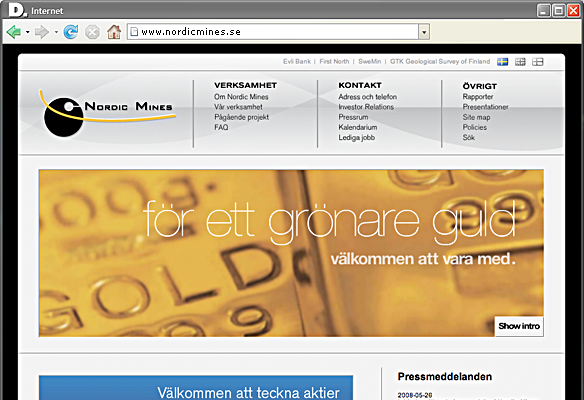Close the browser window
Viewport: 584px width, 400px height.
pos(573,10)
